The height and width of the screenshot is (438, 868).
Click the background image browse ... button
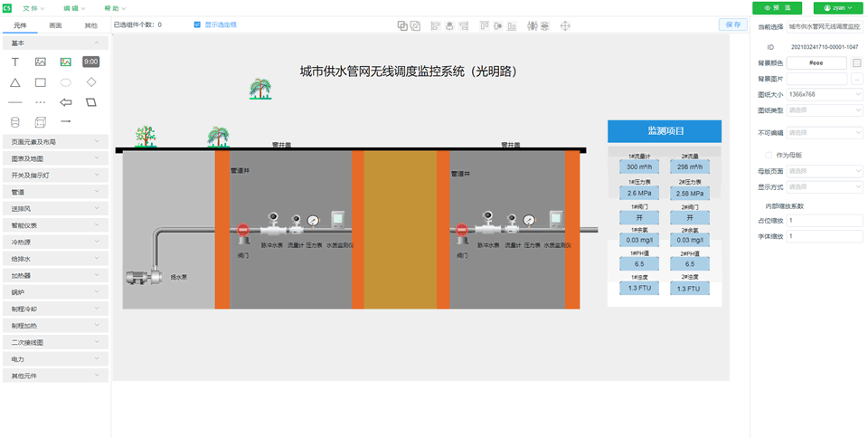click(857, 79)
